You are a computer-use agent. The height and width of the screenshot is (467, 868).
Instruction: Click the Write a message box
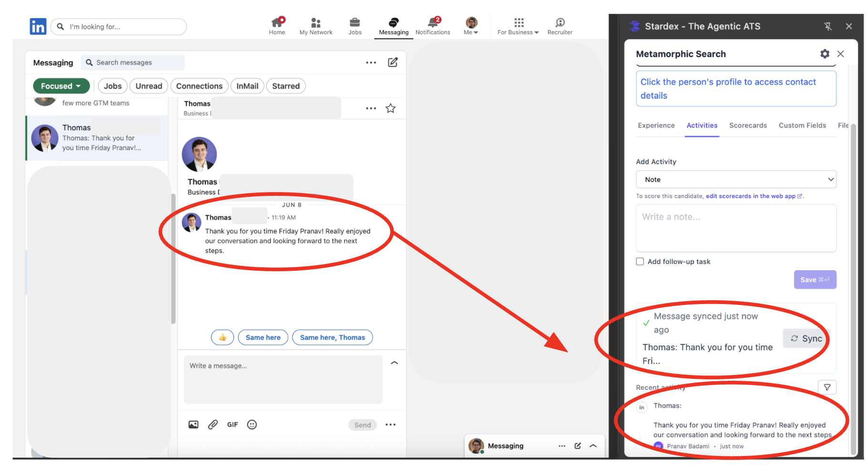tap(283, 379)
